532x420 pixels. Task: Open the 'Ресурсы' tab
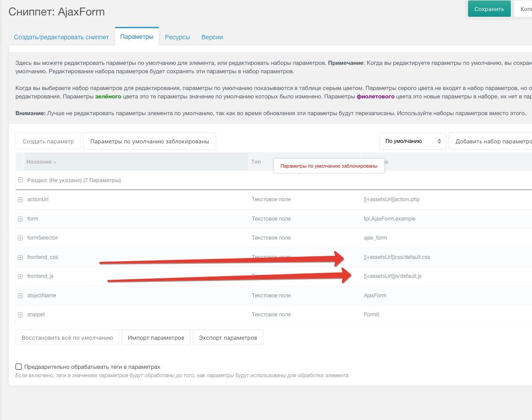(177, 37)
